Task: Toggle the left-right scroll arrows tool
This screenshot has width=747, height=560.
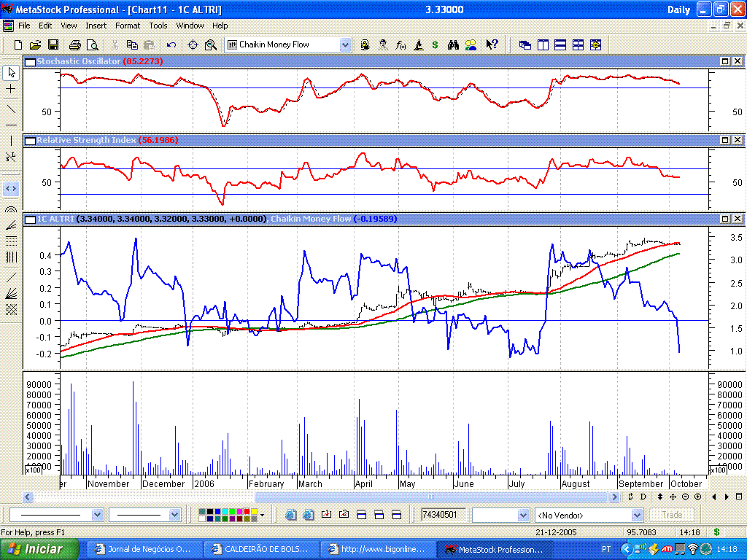Action: point(11,189)
